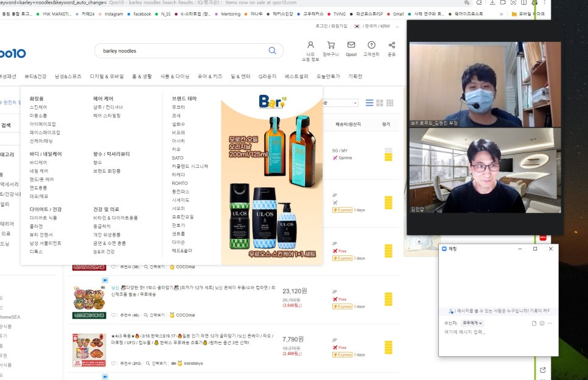Open the browser three-dot menu
588x380 pixels.
pyautogui.click(x=545, y=2)
